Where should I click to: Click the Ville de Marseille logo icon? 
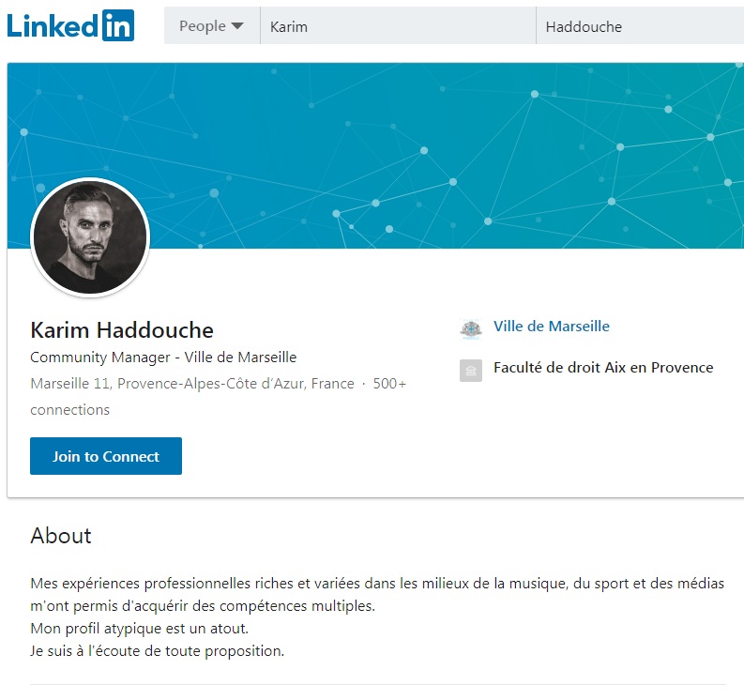[471, 328]
